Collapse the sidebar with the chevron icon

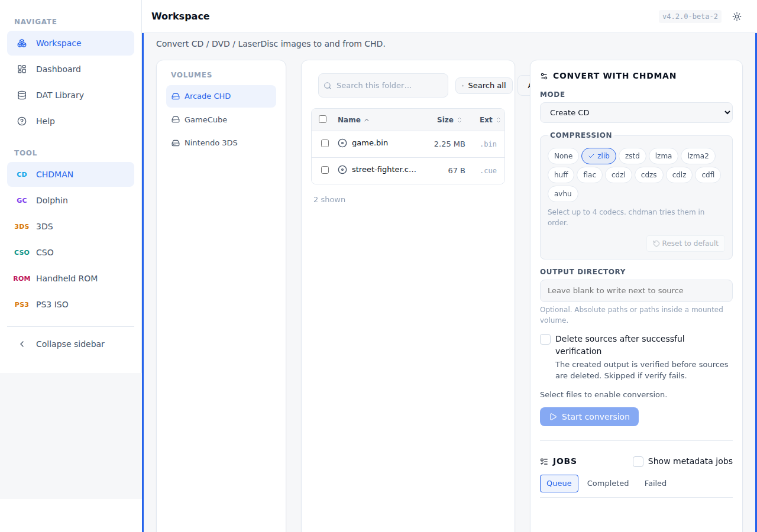22,344
